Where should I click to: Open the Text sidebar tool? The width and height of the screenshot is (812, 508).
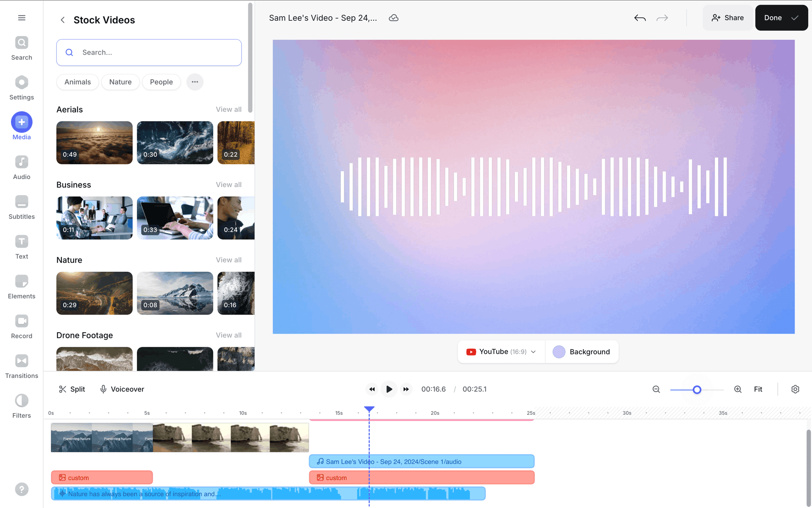[22, 248]
